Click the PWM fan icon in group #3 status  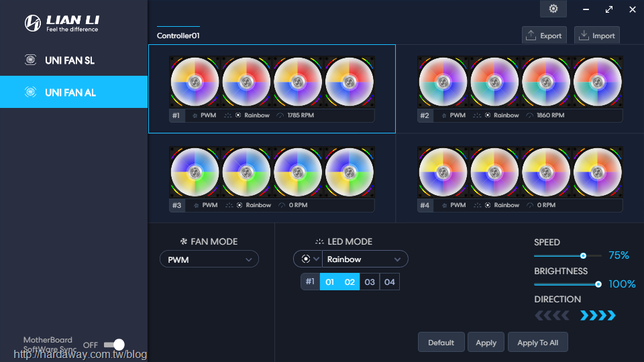(197, 206)
